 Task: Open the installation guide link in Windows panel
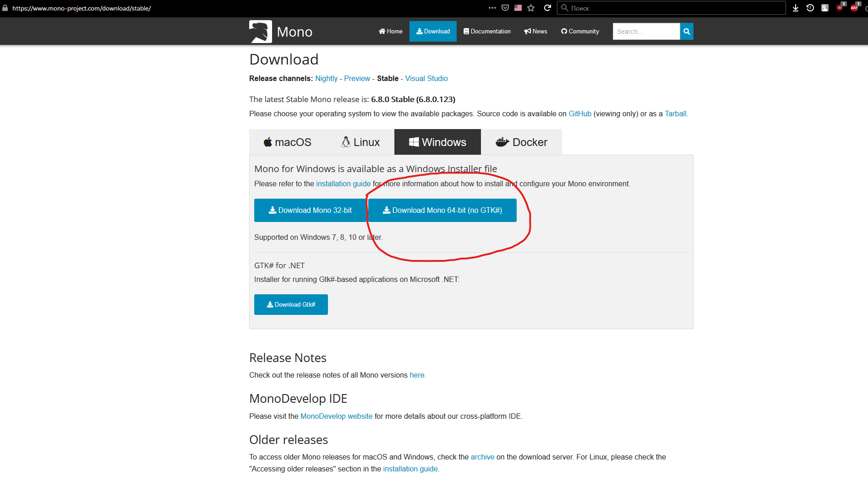tap(343, 184)
